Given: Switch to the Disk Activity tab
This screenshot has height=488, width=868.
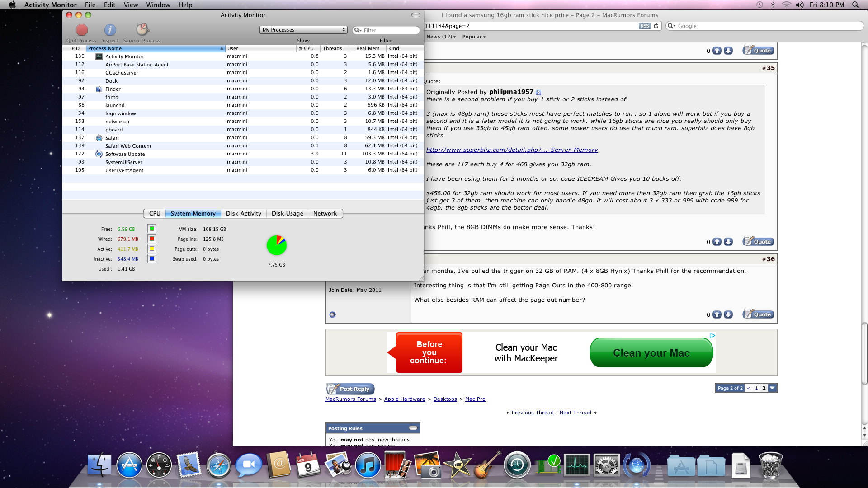Looking at the screenshot, I should tap(244, 214).
